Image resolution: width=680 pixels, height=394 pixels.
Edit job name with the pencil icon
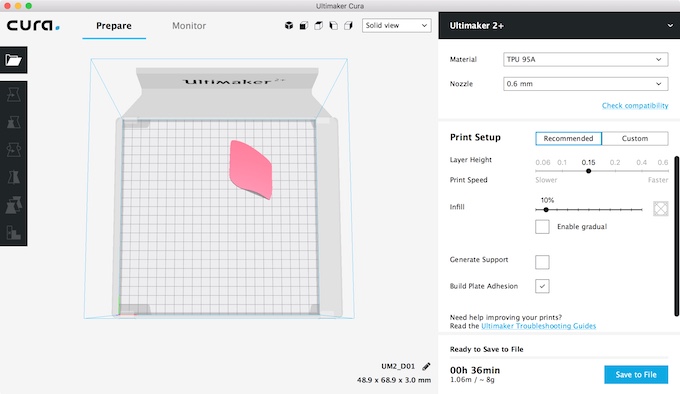[x=426, y=366]
